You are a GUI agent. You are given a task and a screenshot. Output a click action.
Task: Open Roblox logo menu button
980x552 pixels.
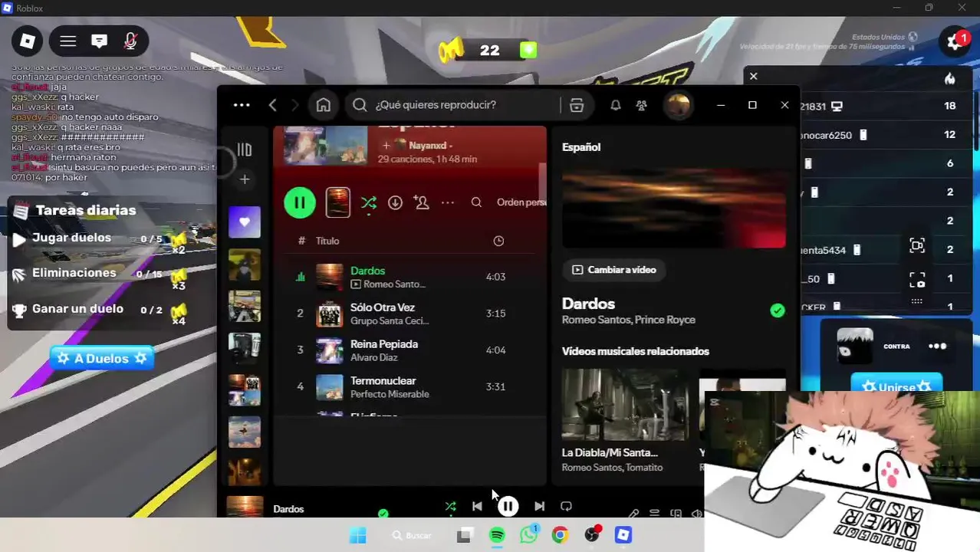(28, 41)
